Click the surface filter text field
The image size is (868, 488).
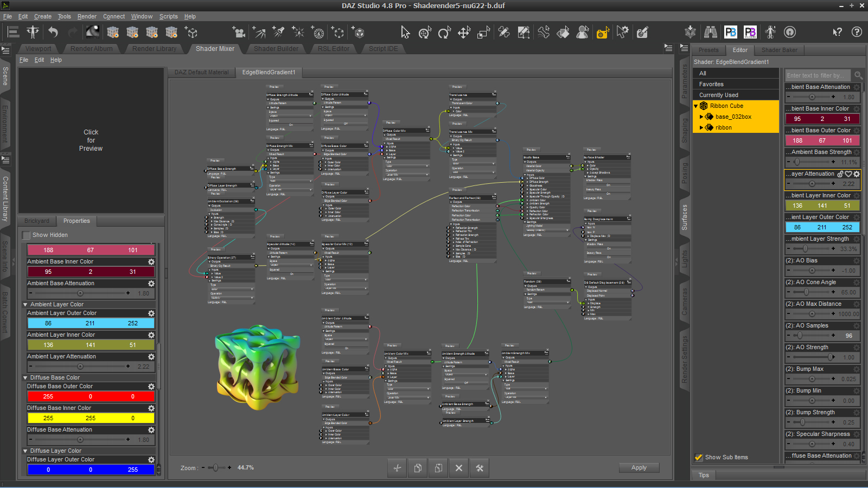(818, 75)
